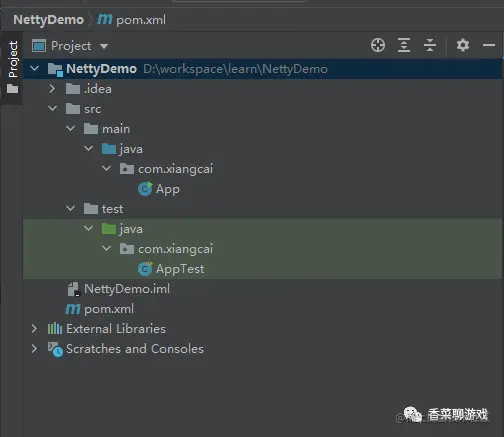Click pom.xml in the breadcrumb bar
The height and width of the screenshot is (437, 504).
[x=141, y=20]
